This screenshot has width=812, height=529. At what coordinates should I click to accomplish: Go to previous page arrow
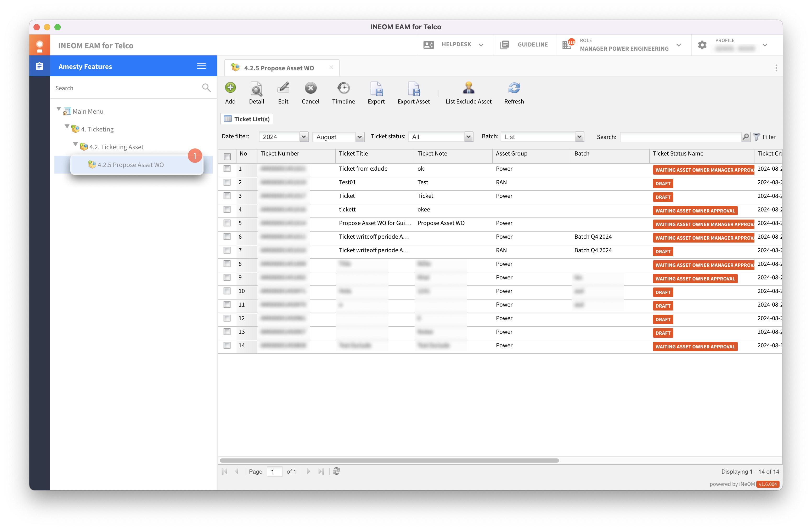point(237,471)
